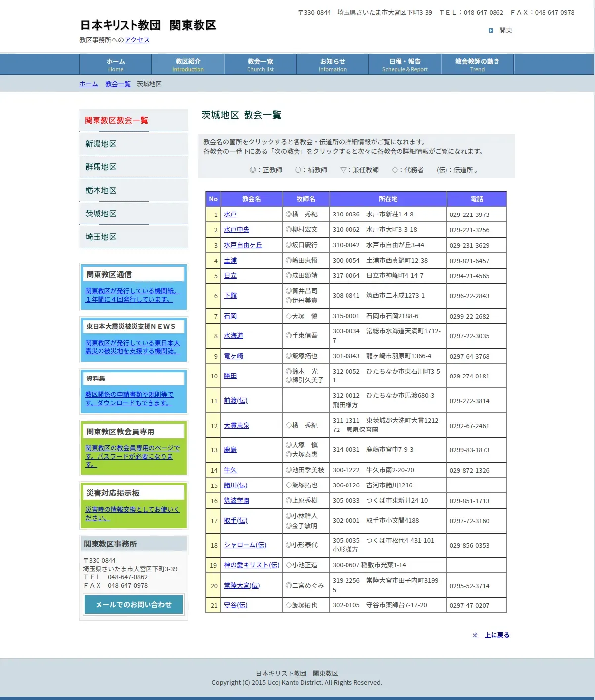Viewport: 595px width, 700px height.
Task: Open the 土浦 church link
Action: 230,261
